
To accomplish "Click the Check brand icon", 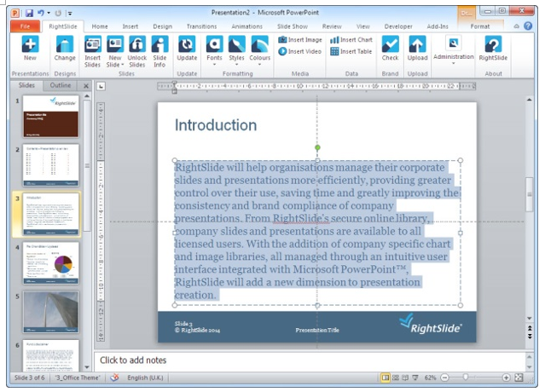I will coord(390,48).
